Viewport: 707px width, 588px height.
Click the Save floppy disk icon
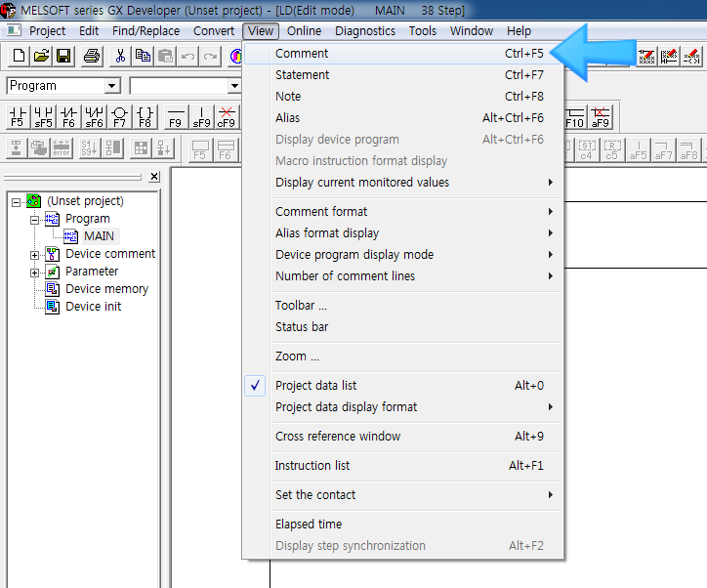pyautogui.click(x=63, y=56)
